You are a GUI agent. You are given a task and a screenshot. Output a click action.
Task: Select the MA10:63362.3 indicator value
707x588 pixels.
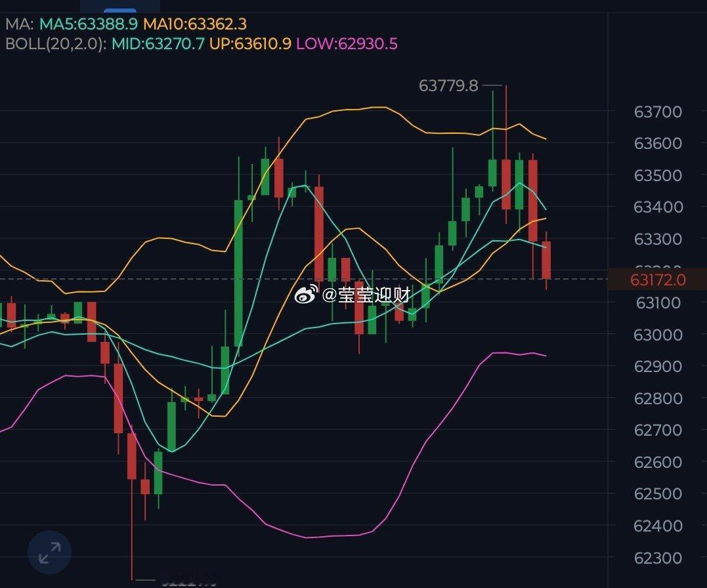195,24
